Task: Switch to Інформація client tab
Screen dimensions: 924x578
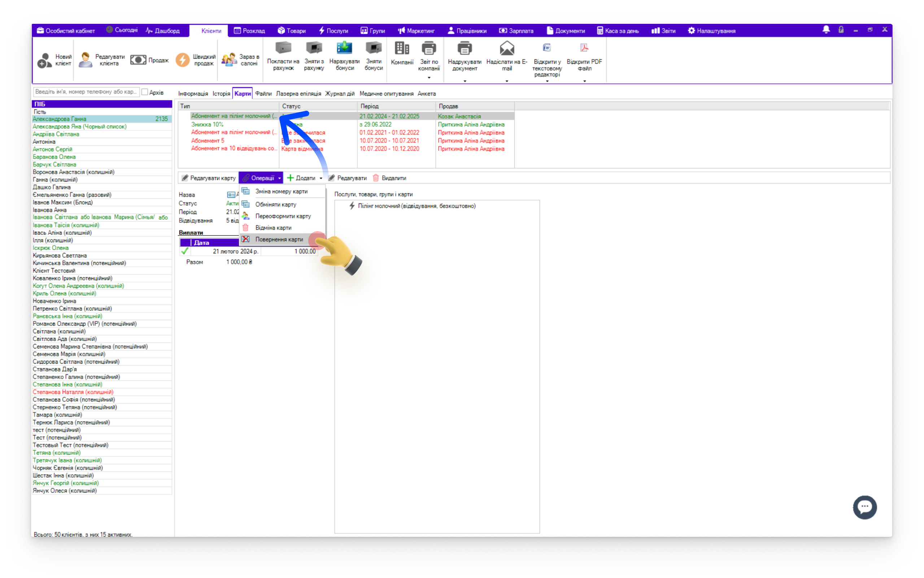Action: pos(193,94)
